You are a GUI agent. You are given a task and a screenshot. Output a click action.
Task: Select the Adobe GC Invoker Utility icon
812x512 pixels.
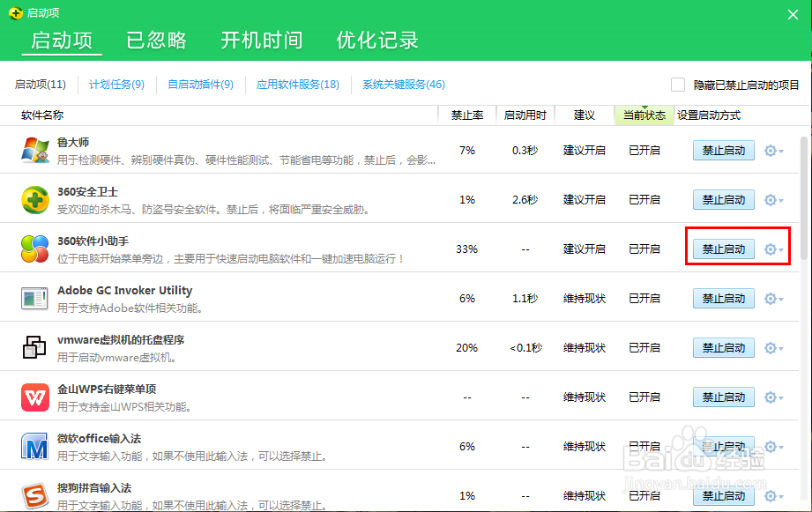[34, 298]
